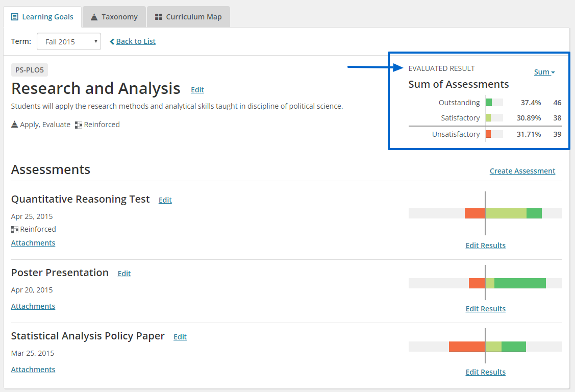Edit the Research and Analysis goal

pyautogui.click(x=197, y=90)
